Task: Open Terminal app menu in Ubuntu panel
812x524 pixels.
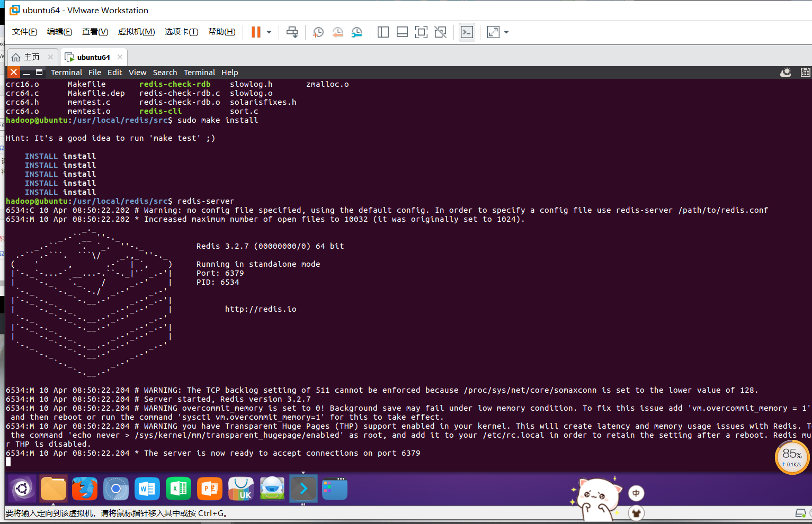Action: click(x=66, y=73)
